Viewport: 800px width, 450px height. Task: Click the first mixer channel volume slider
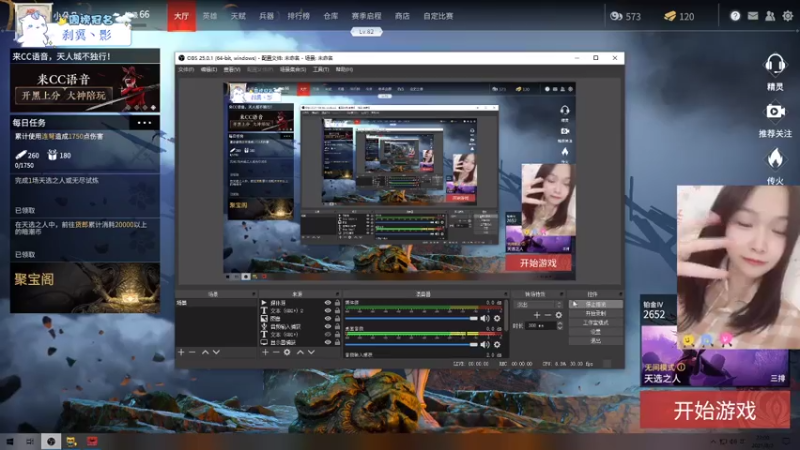point(411,318)
